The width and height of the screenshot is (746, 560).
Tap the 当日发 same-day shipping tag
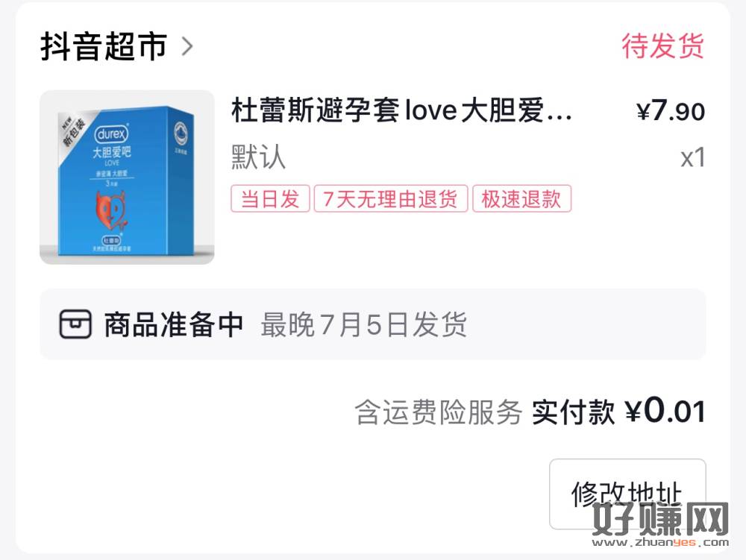click(x=270, y=198)
